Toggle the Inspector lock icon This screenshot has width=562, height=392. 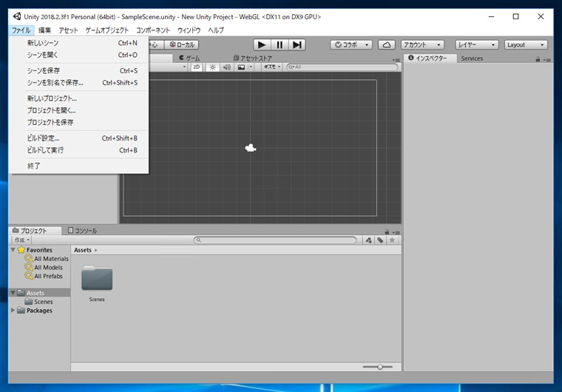[538, 59]
